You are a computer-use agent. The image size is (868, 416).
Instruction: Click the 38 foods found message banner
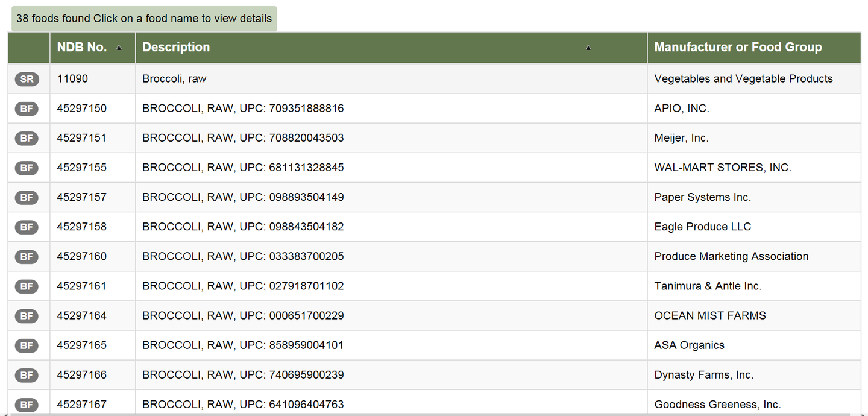pos(144,19)
